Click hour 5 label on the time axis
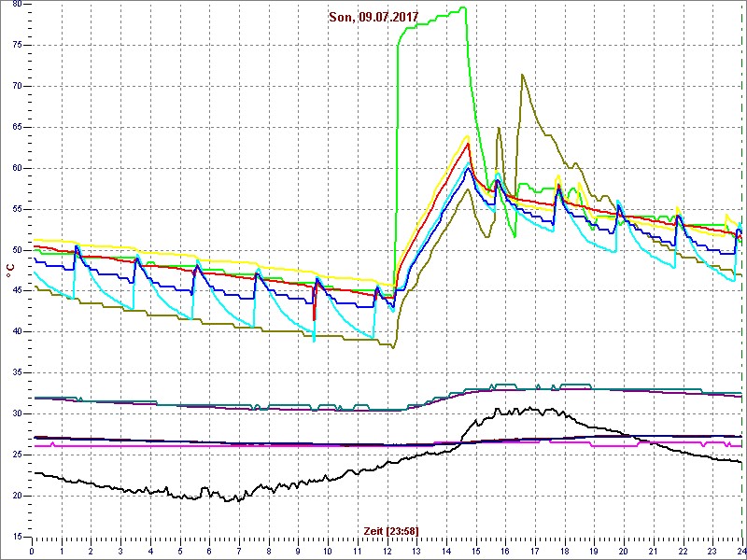 point(179,550)
